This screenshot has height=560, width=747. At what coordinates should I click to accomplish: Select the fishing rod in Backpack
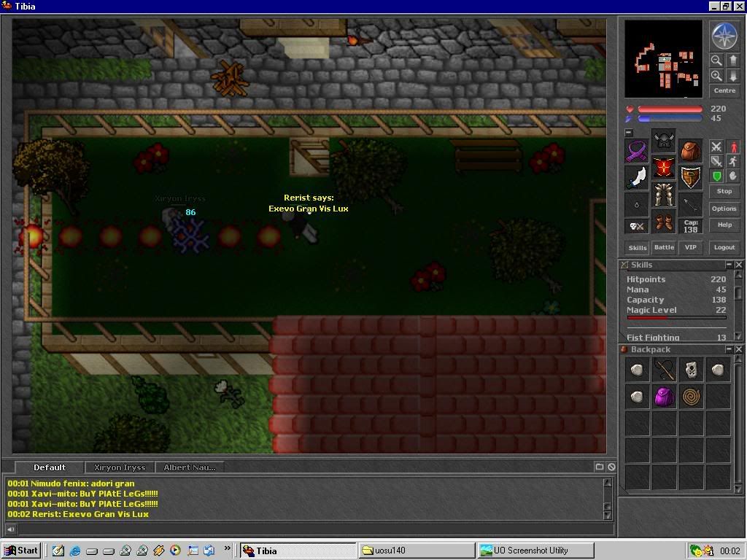click(x=664, y=370)
